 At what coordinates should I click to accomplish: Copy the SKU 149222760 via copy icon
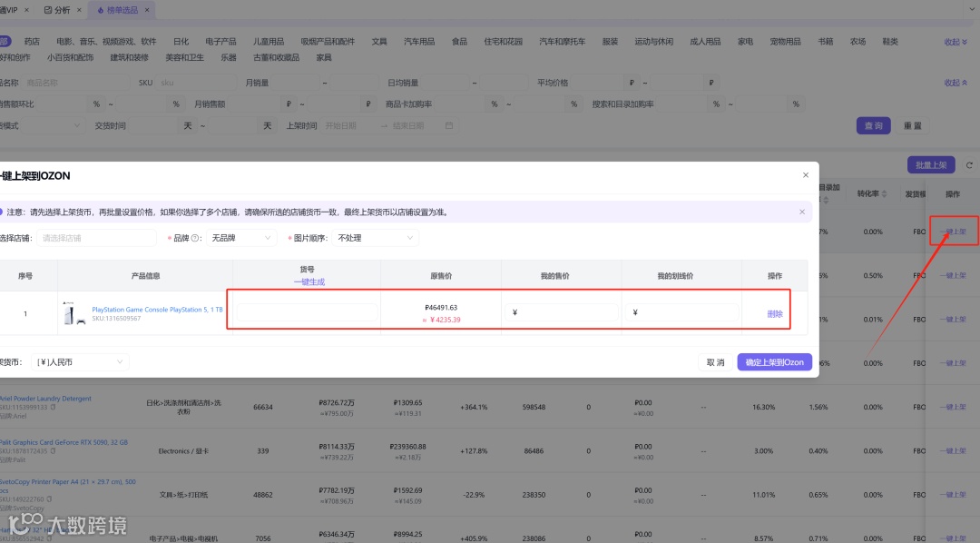click(x=49, y=499)
